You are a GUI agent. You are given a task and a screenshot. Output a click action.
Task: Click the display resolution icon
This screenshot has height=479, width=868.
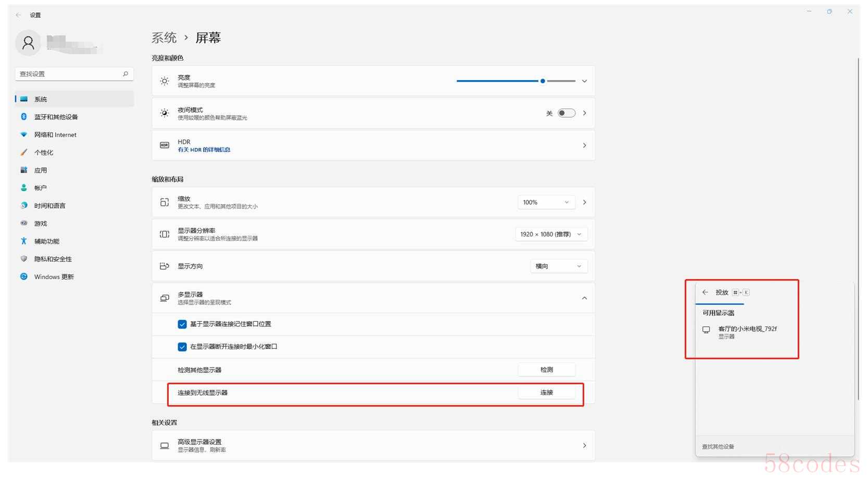pyautogui.click(x=165, y=234)
